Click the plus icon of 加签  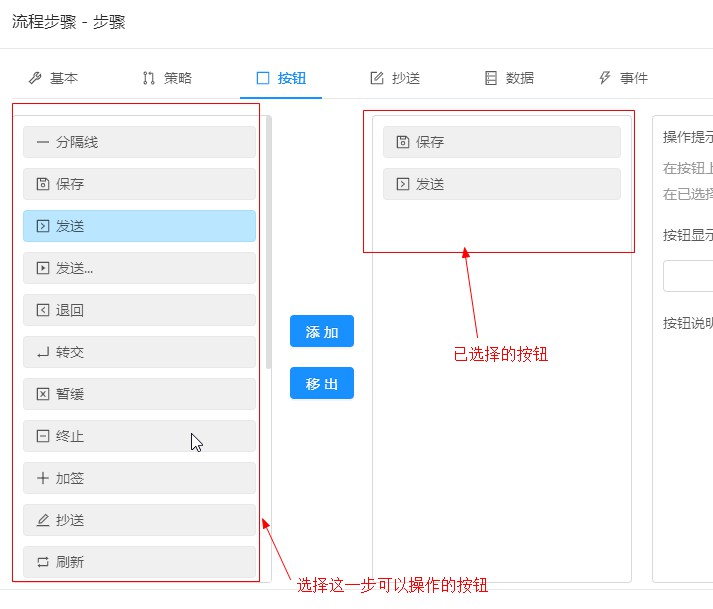click(43, 478)
